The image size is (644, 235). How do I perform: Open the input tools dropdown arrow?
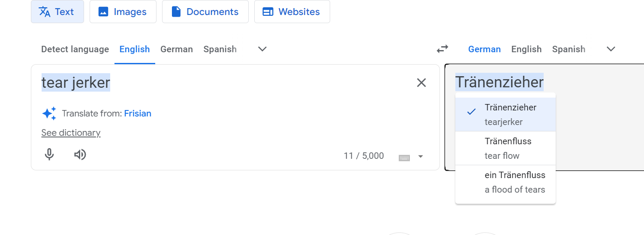(421, 157)
